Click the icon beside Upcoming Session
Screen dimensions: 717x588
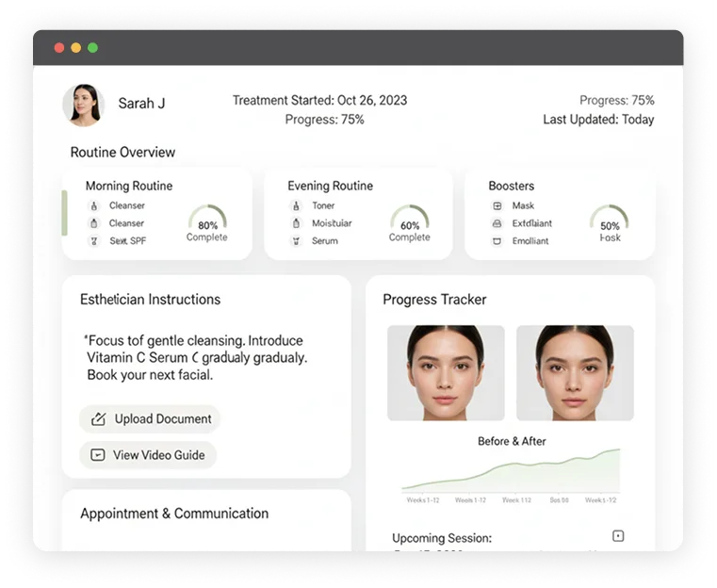coord(618,536)
